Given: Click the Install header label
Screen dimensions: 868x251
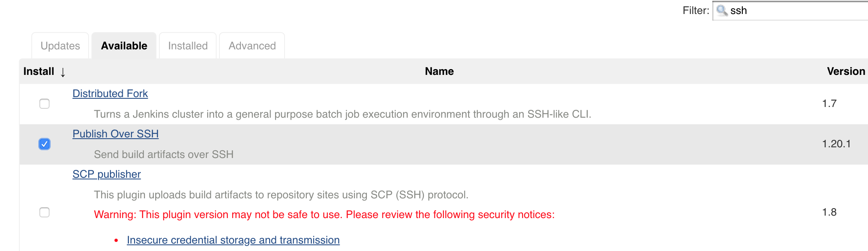Looking at the screenshot, I should tap(38, 71).
